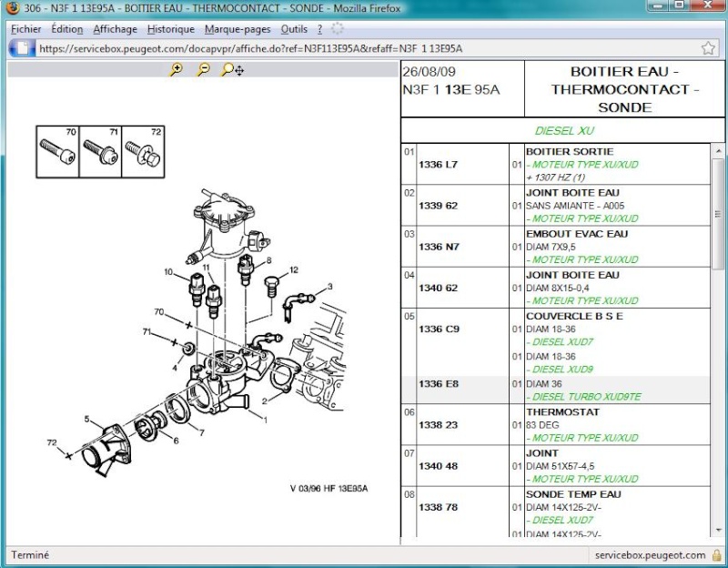Select bolt thumbnail number 70
This screenshot has width=728, height=568.
tap(57, 151)
